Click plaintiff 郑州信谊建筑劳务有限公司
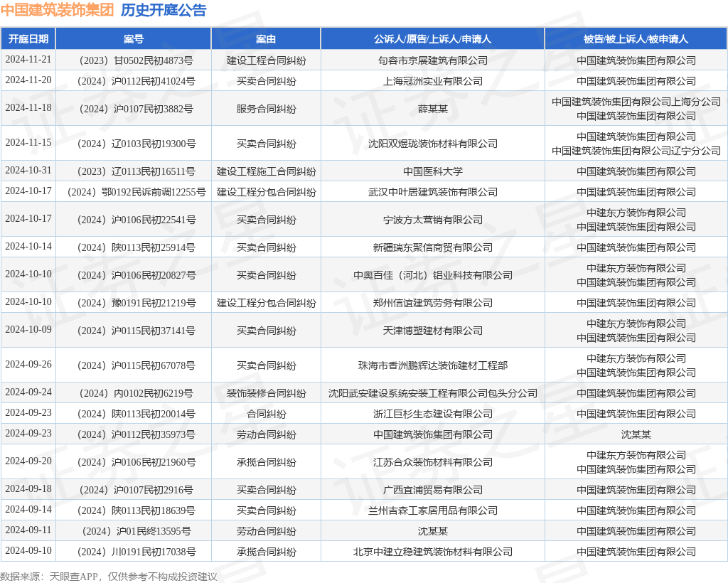Image resolution: width=728 pixels, height=583 pixels. pos(433,303)
